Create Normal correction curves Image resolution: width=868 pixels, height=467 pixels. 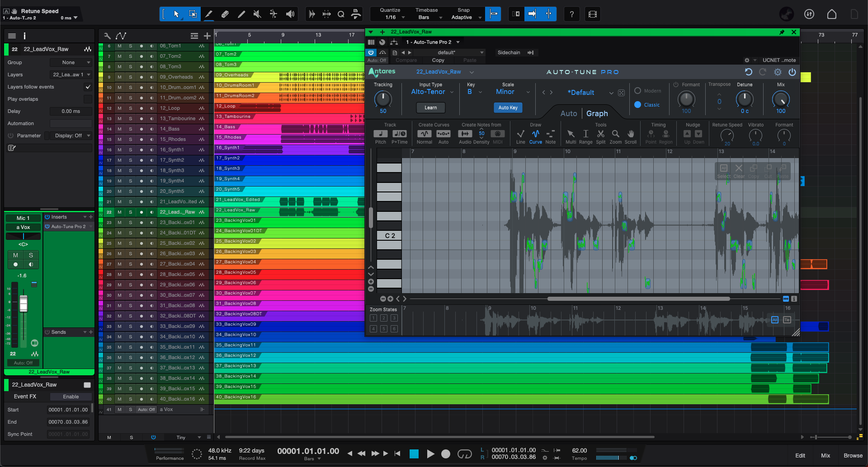tap(424, 134)
